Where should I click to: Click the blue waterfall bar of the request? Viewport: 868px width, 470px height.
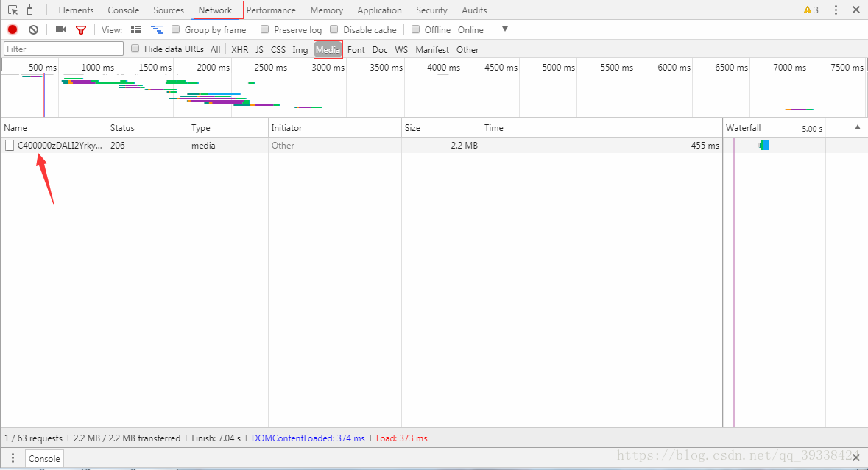(764, 146)
